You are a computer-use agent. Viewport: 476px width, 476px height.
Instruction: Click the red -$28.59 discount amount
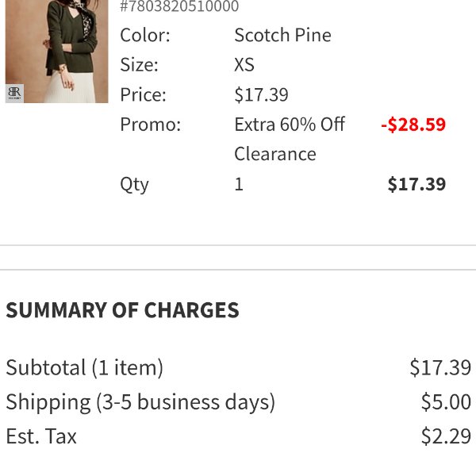(x=413, y=125)
